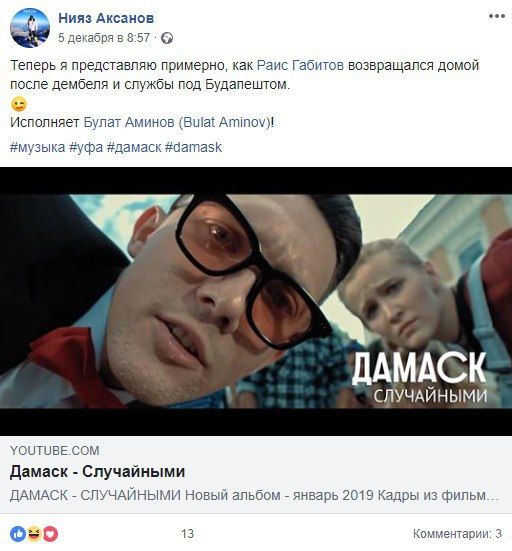Open Нияз Аксанов profile name link

[x=106, y=18]
